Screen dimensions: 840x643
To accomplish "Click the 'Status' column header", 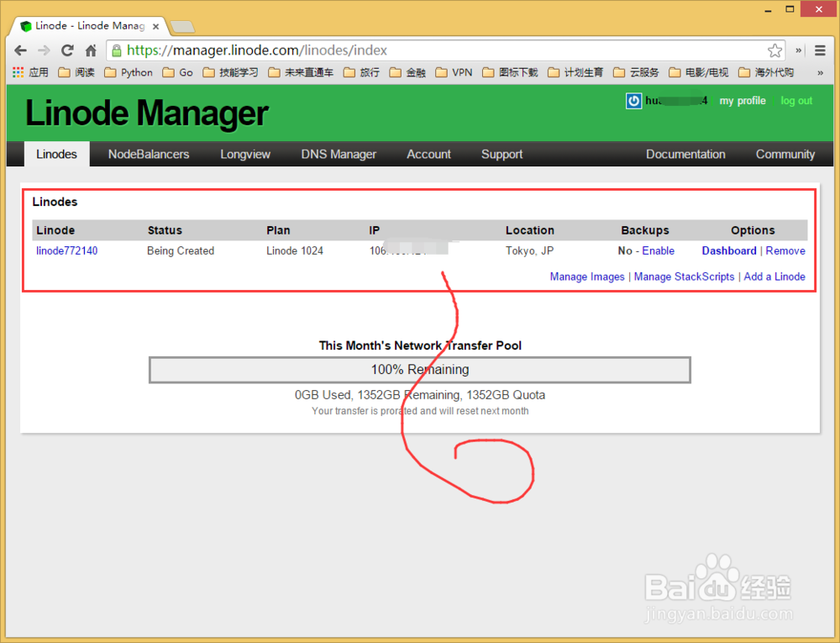I will (x=165, y=230).
